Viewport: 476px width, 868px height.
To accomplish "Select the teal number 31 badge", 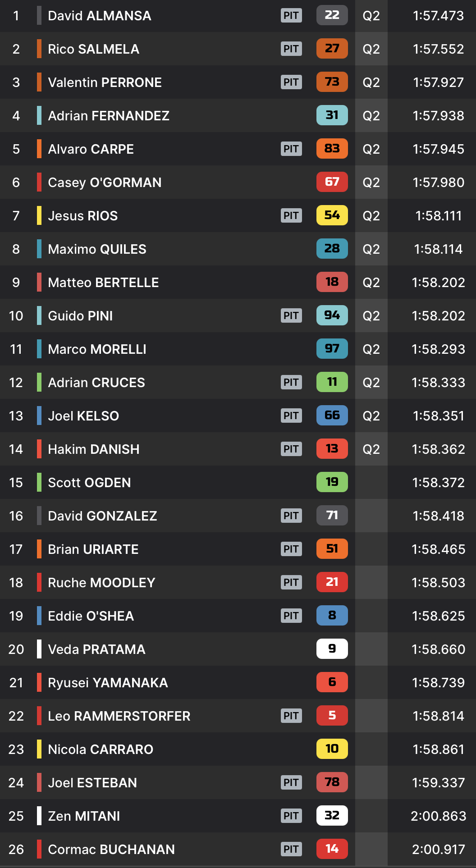I will (332, 115).
